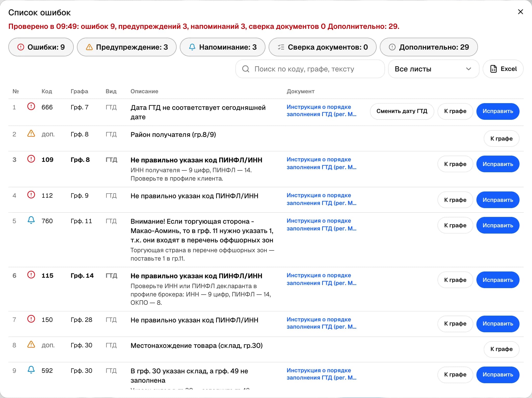
Task: Open Инструкция link in code 760 row
Action: [x=321, y=225]
